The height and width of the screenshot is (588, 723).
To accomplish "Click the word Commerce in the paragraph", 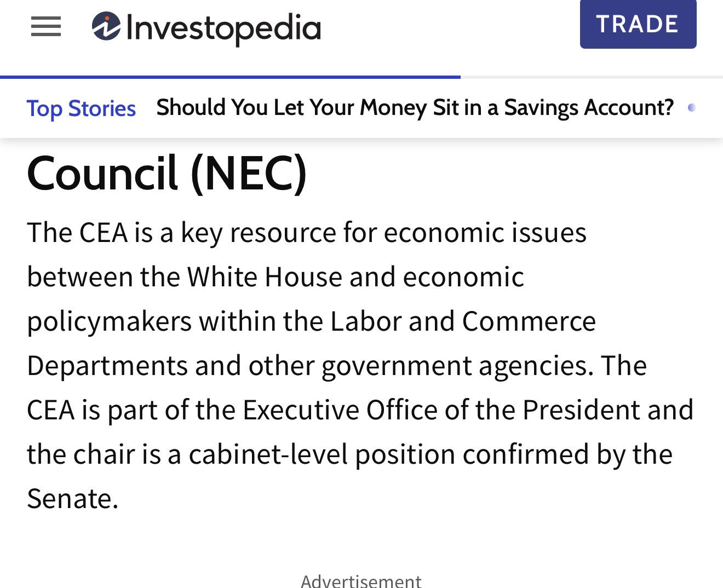I will tap(529, 321).
